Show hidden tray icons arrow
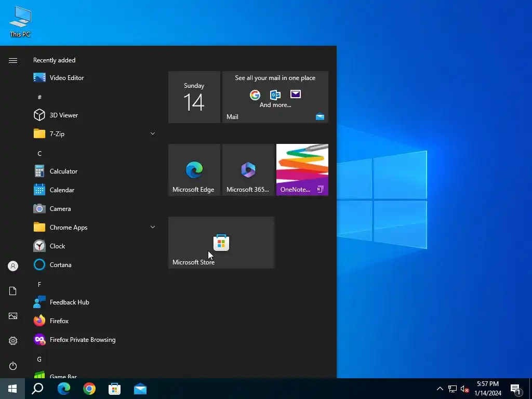Screen dimensions: 532x399 [440, 389]
